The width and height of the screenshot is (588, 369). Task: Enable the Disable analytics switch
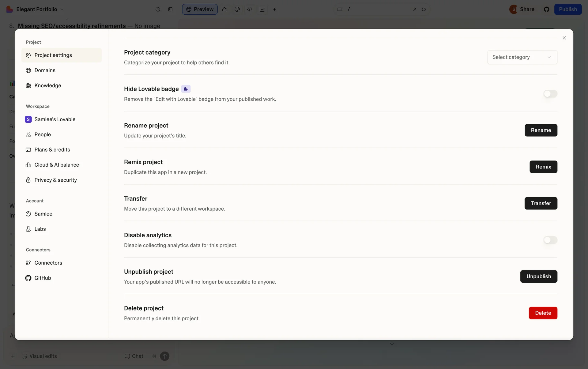(550, 240)
